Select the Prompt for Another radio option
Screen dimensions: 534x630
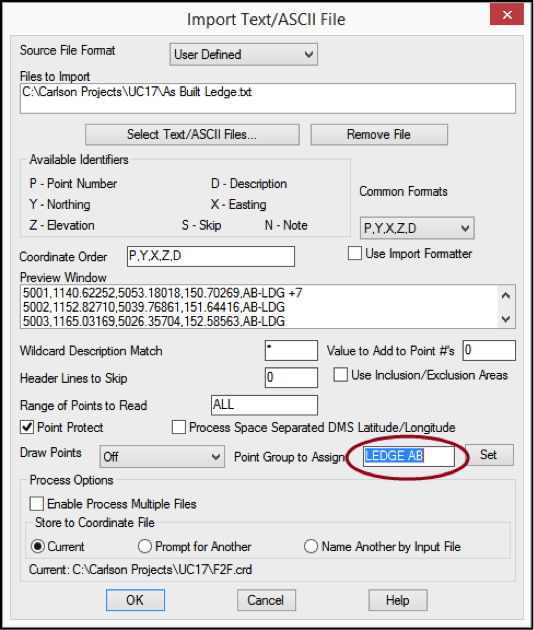pyautogui.click(x=145, y=546)
